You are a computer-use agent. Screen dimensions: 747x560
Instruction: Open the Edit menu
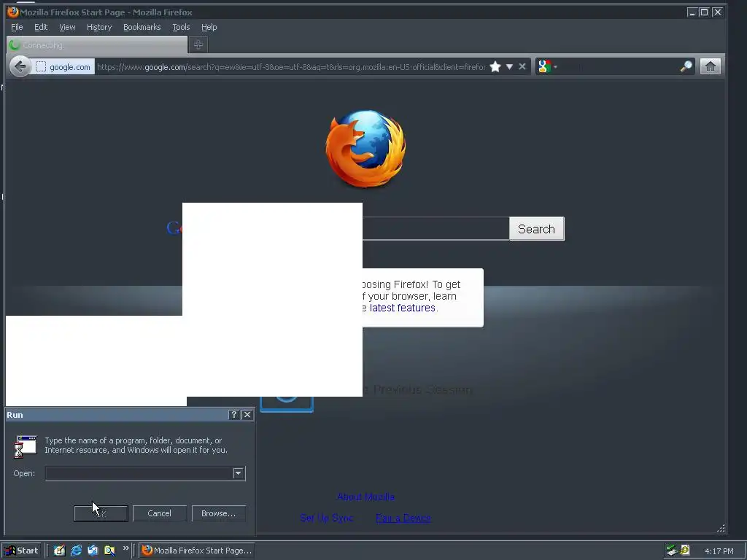[41, 27]
